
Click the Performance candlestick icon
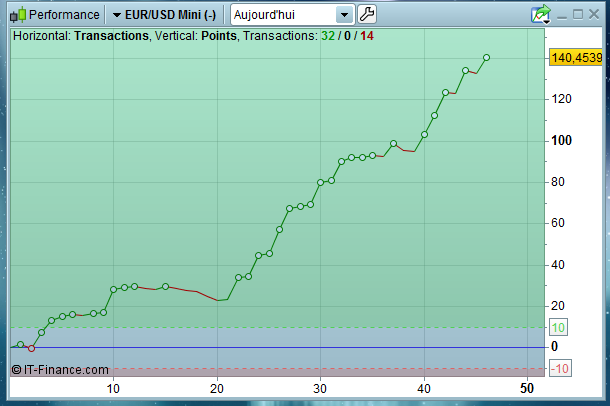point(18,14)
